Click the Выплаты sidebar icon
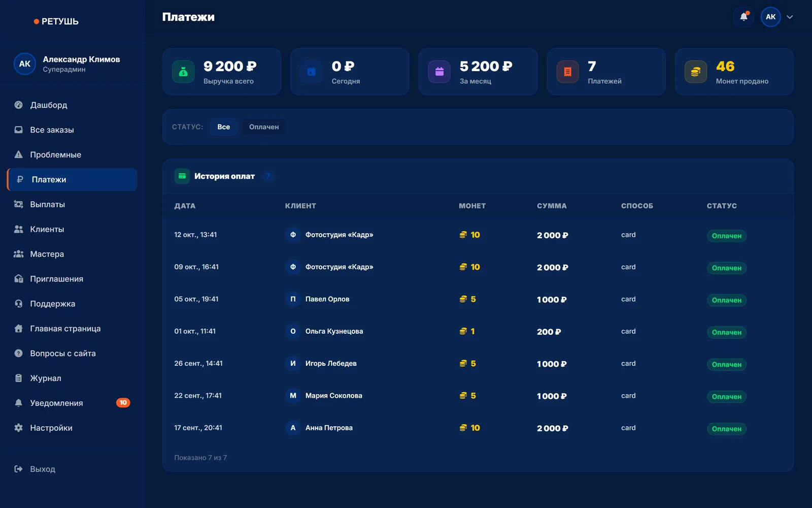 point(19,204)
